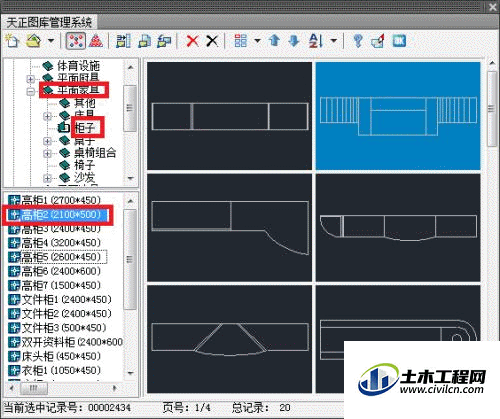Click the question mark help icon

(x=358, y=41)
